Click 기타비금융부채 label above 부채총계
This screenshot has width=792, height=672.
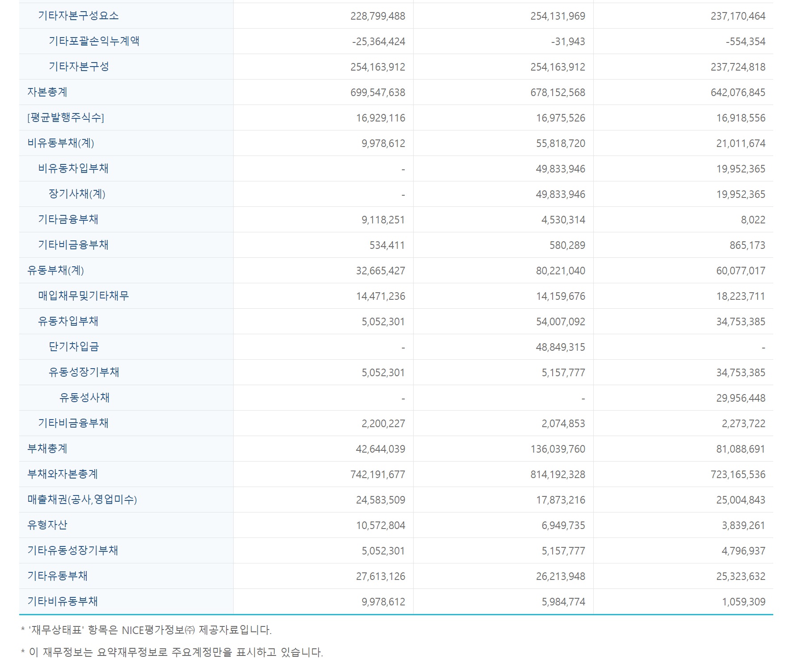[74, 423]
